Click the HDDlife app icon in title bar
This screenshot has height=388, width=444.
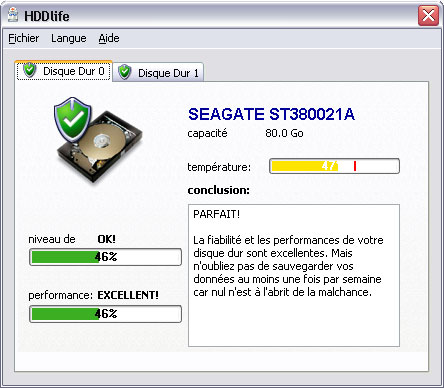13,15
